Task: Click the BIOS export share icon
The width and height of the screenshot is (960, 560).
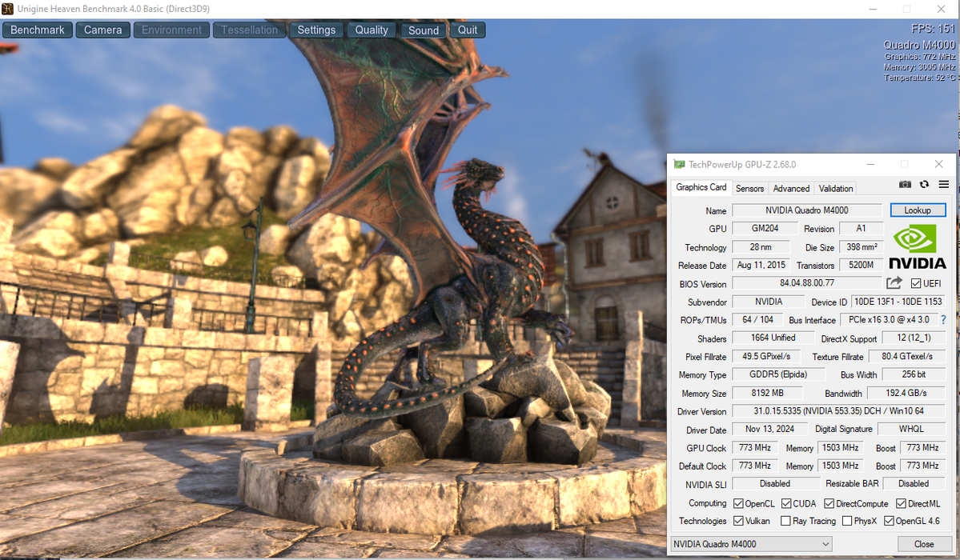Action: coord(894,282)
